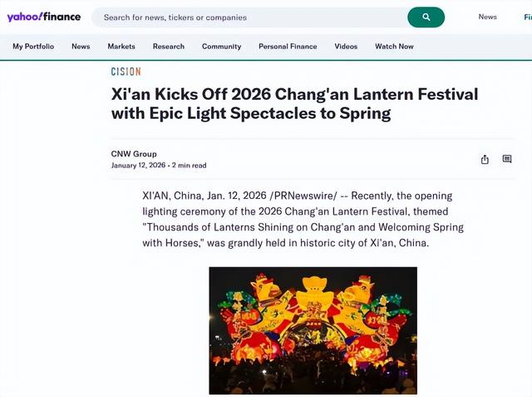Viewport: 532px width, 397px height.
Task: Open the Community nav item
Action: click(x=221, y=47)
